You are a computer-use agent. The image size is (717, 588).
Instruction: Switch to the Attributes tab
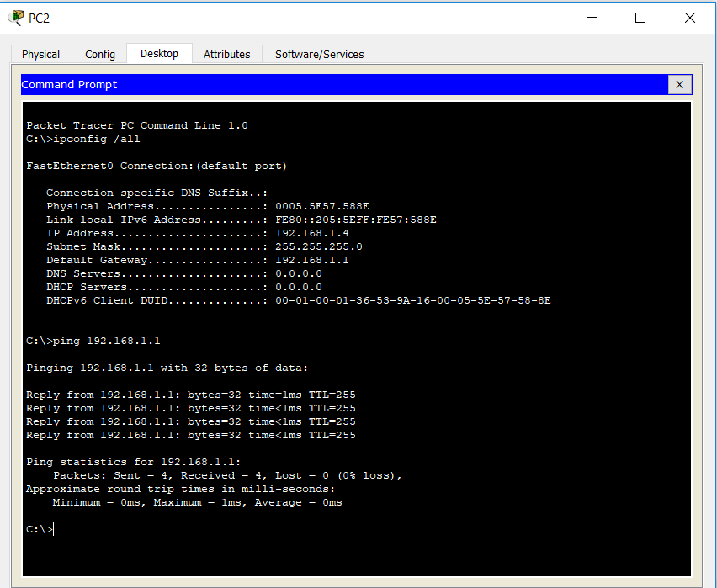[226, 54]
